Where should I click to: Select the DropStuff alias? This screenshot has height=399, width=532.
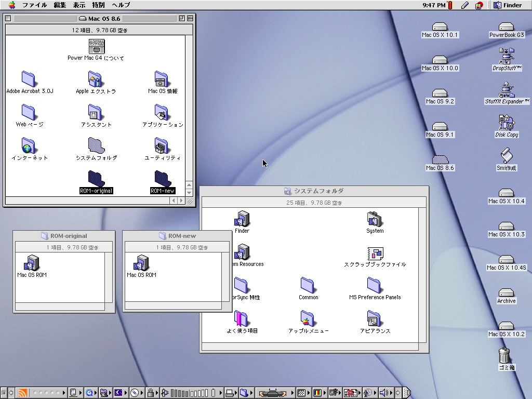click(506, 56)
